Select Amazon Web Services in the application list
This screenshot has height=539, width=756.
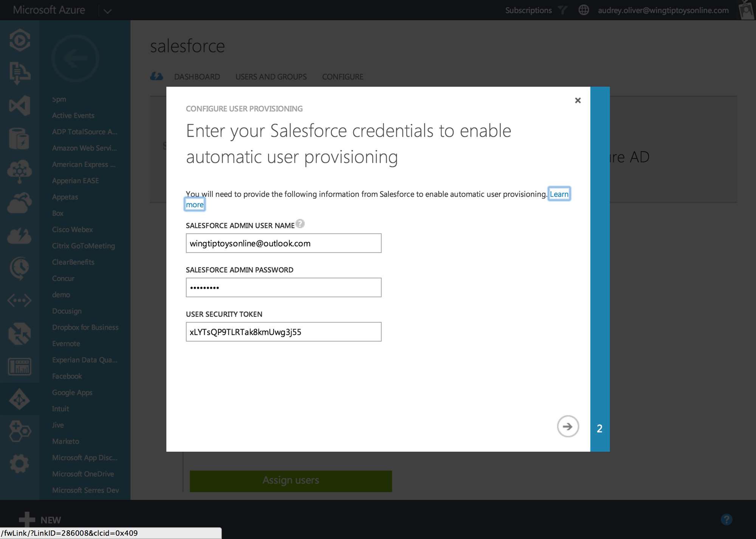(85, 148)
